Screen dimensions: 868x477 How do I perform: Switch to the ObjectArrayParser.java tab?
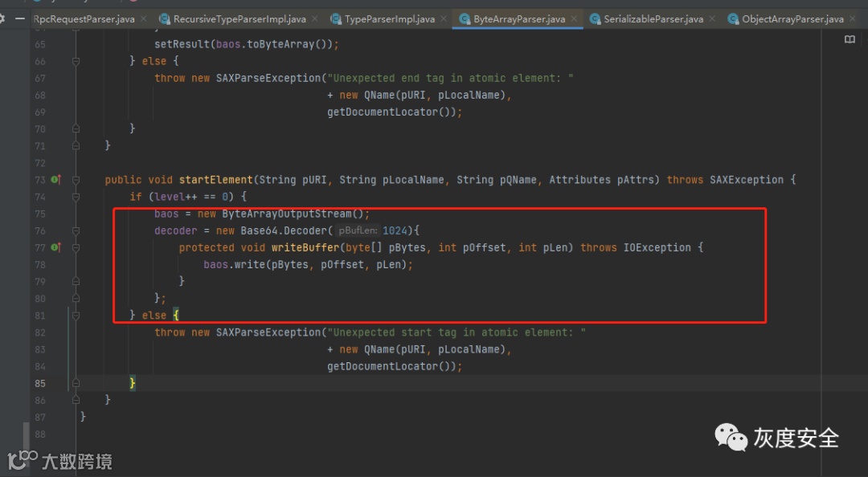792,18
